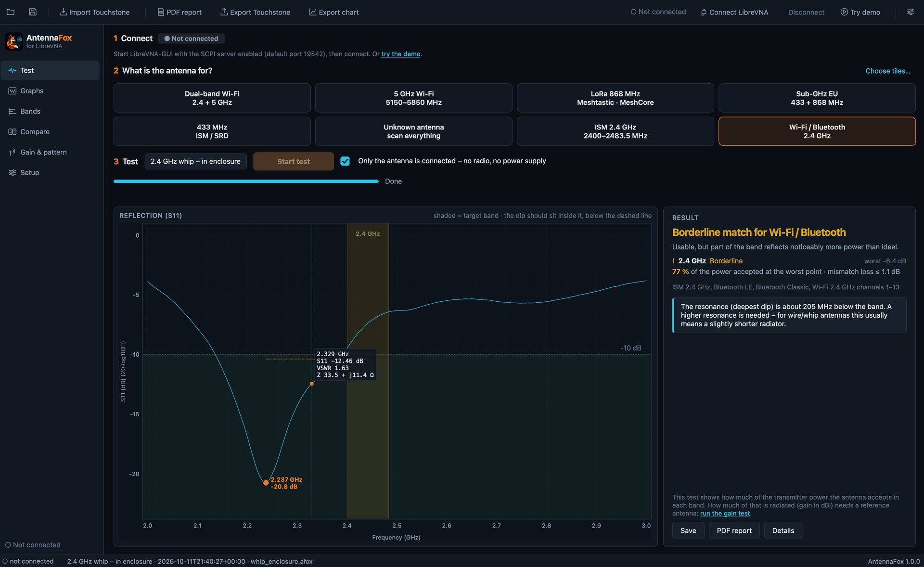Click the Start test button
The height and width of the screenshot is (567, 924).
(293, 161)
